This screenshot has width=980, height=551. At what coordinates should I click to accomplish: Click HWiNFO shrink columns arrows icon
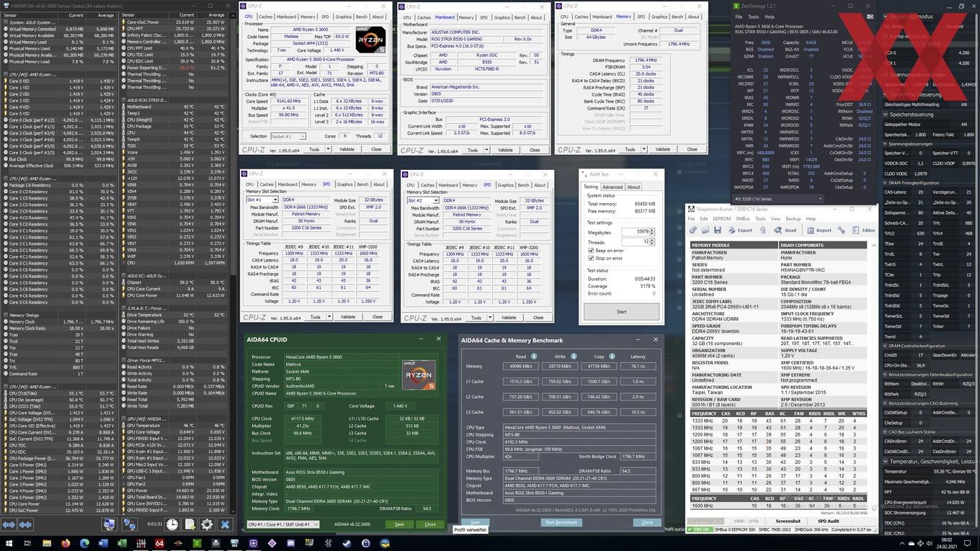point(26,524)
